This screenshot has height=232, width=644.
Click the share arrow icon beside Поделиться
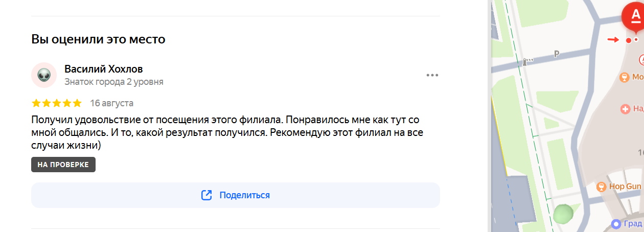coord(206,195)
